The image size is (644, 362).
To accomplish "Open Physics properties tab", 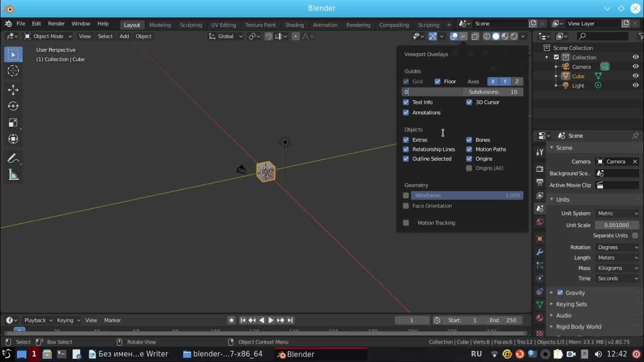I will click(x=540, y=278).
